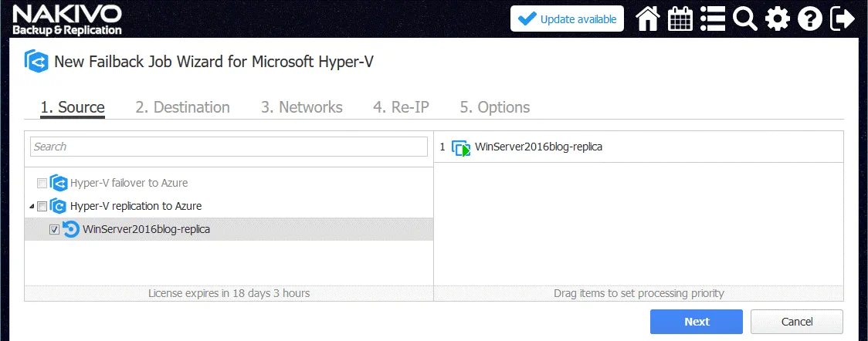Click the Home dashboard icon
The image size is (868, 341).
[648, 19]
